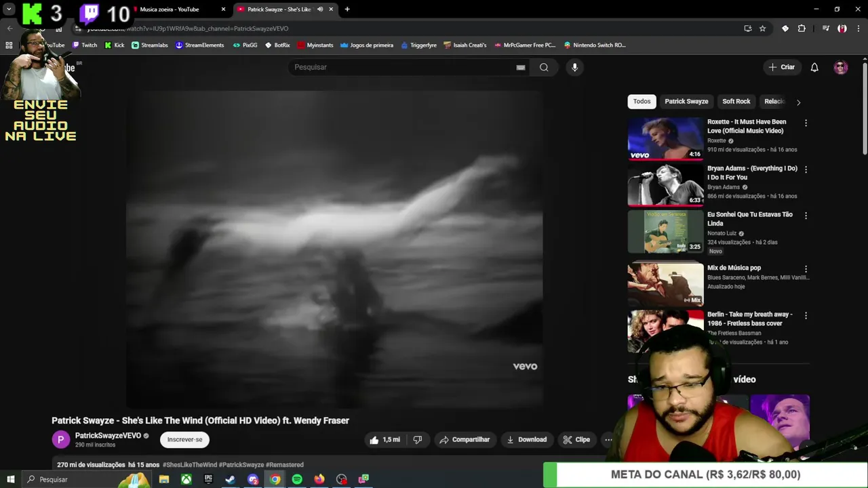
Task: Open the Jogos de primeira bookmark
Action: pos(367,45)
